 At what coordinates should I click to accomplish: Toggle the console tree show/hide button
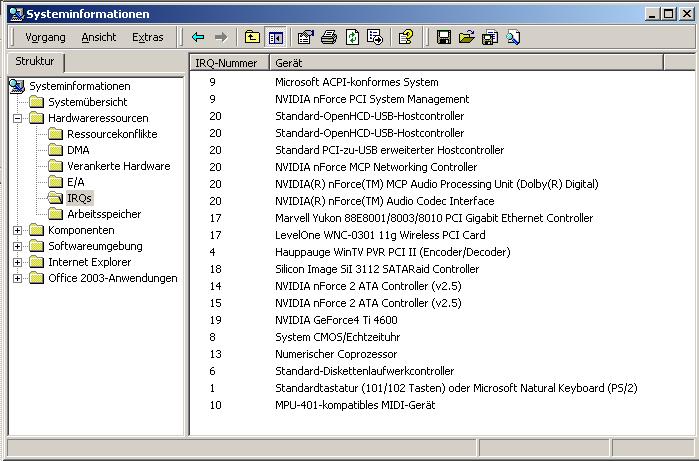(275, 37)
